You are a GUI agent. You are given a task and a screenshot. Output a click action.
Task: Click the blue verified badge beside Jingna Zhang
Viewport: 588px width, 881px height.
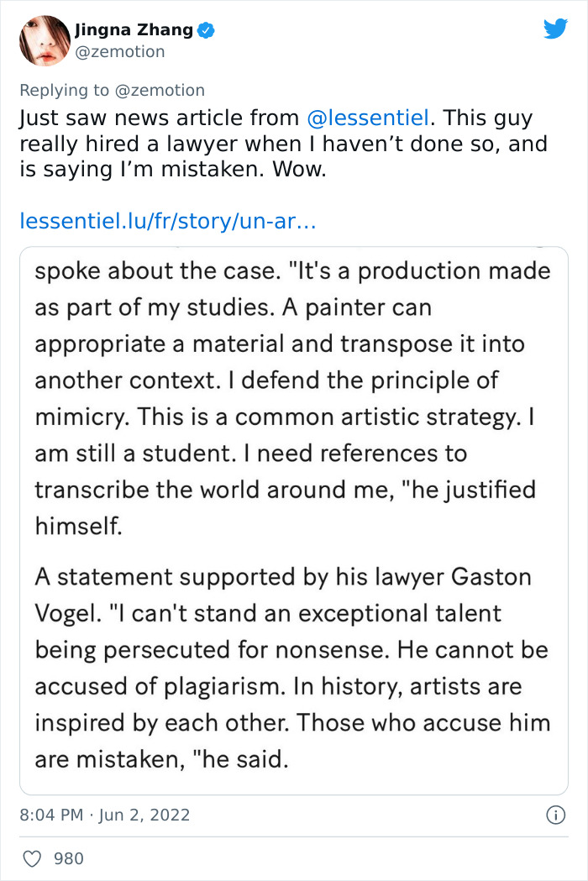click(x=204, y=28)
